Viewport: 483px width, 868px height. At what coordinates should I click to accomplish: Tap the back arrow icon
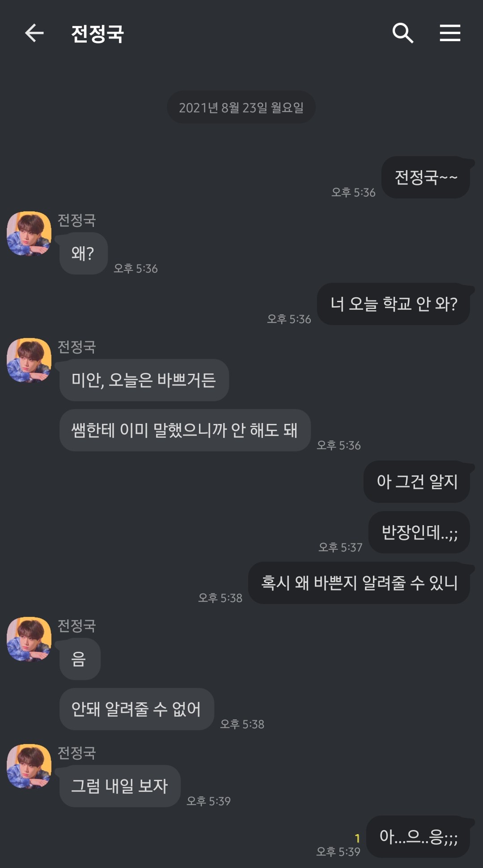click(34, 33)
